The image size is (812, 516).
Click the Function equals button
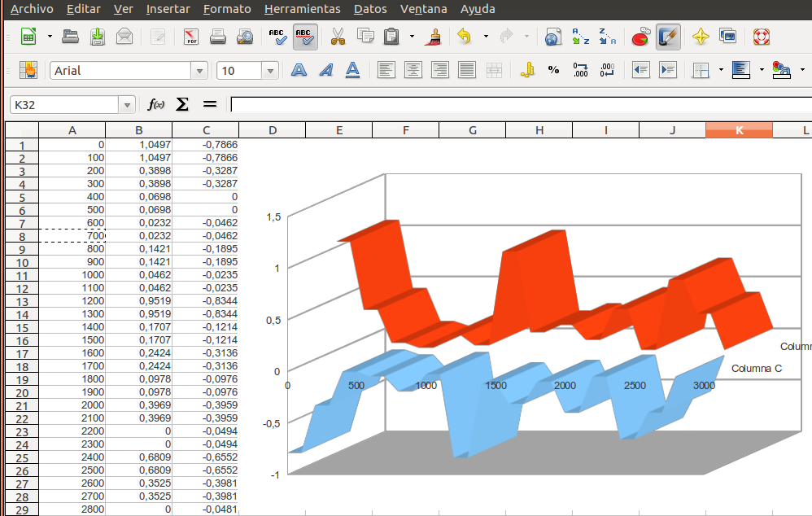209,105
